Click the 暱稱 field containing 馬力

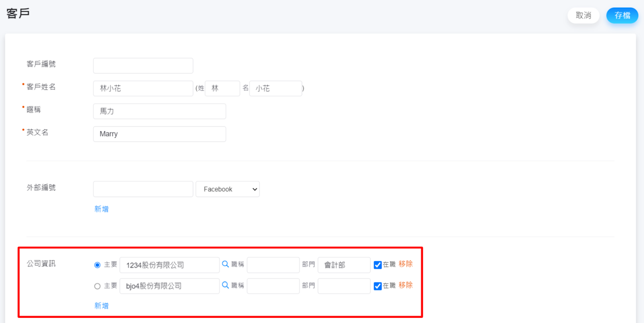tap(159, 111)
